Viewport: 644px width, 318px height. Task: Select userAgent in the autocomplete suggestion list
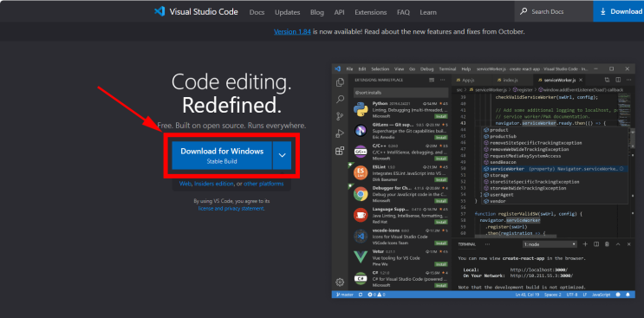[555, 194]
